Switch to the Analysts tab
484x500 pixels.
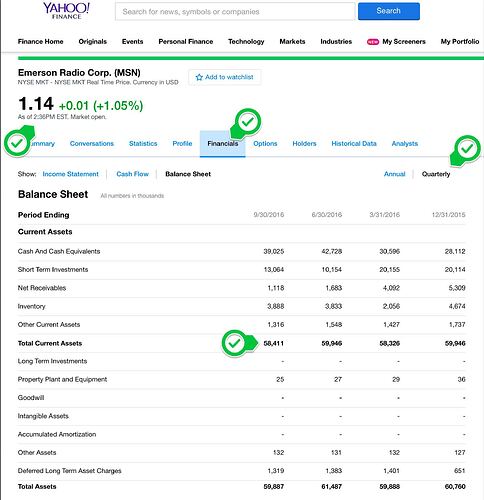point(405,144)
